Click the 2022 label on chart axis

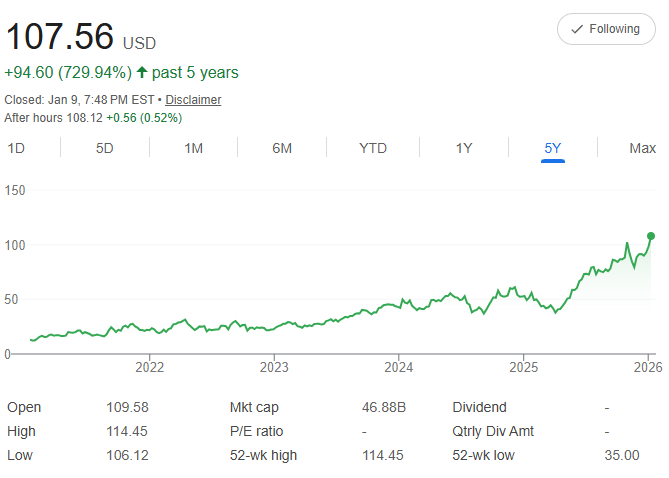point(149,367)
